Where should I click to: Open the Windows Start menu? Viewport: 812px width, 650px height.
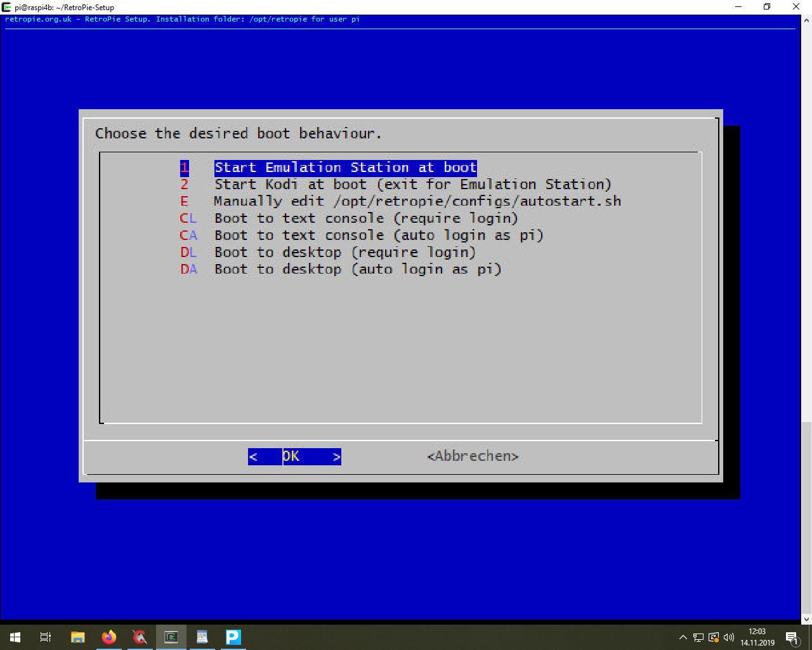pos(15,637)
